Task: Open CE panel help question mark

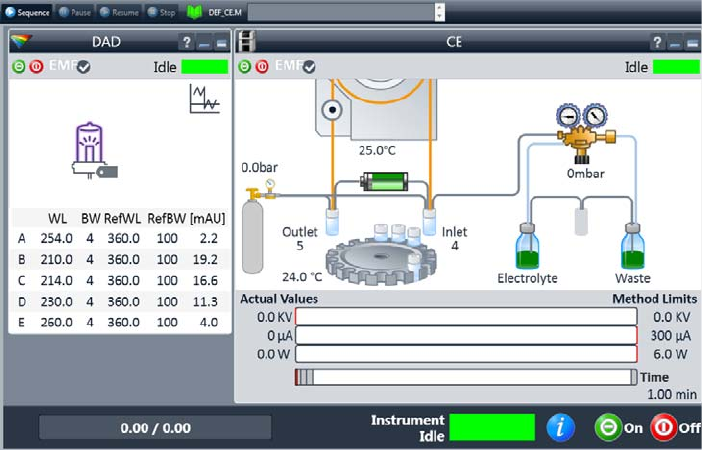Action: pos(657,43)
